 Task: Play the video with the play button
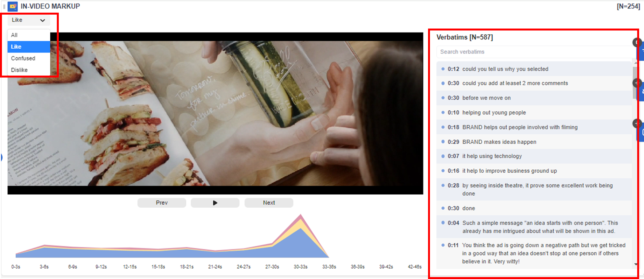point(215,203)
